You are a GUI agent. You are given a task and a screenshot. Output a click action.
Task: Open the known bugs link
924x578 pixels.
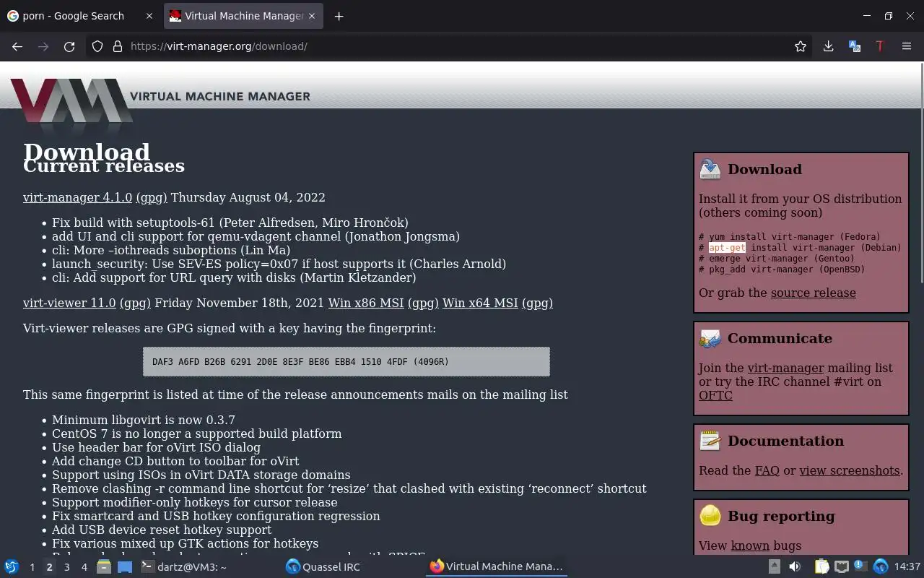pos(750,545)
